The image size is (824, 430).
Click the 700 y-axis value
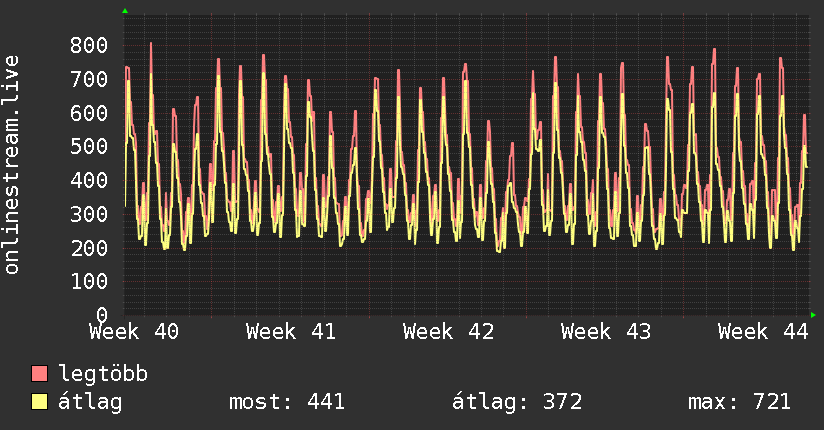pyautogui.click(x=89, y=79)
